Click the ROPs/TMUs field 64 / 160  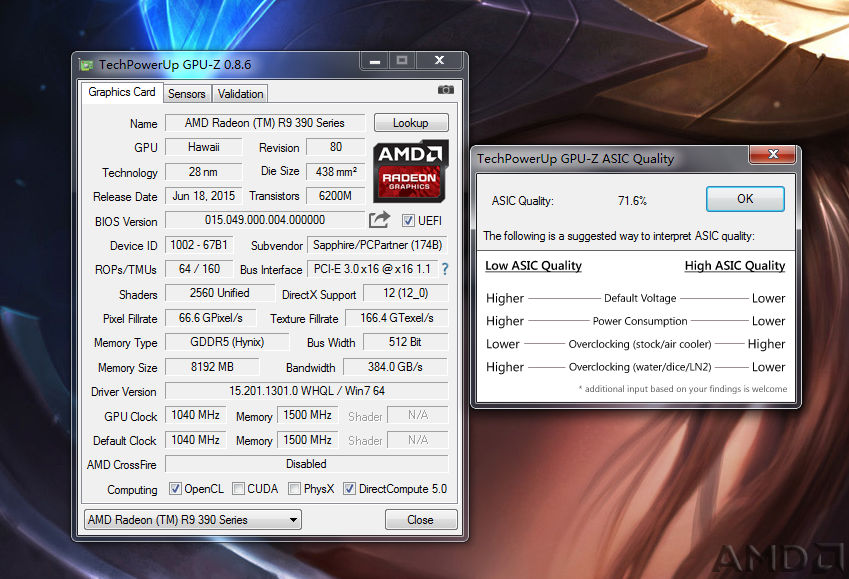click(199, 269)
